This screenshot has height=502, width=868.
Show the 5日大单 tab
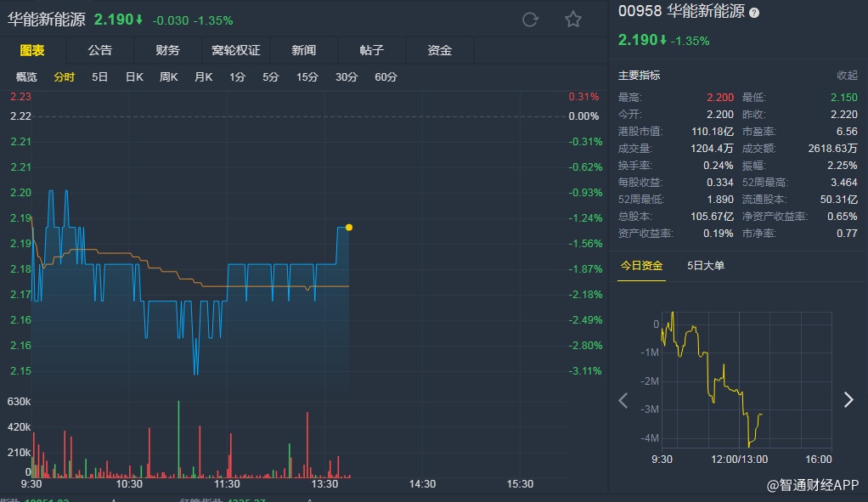(x=706, y=266)
